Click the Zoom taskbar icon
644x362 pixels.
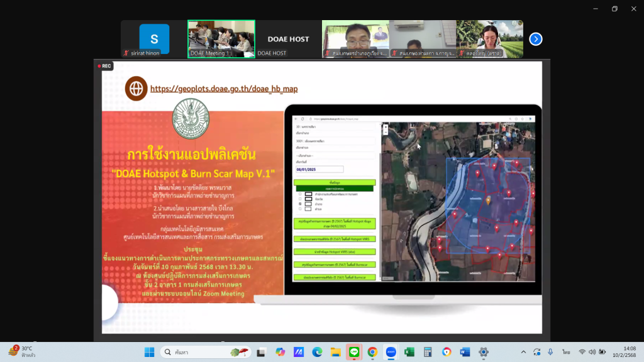coord(391,352)
